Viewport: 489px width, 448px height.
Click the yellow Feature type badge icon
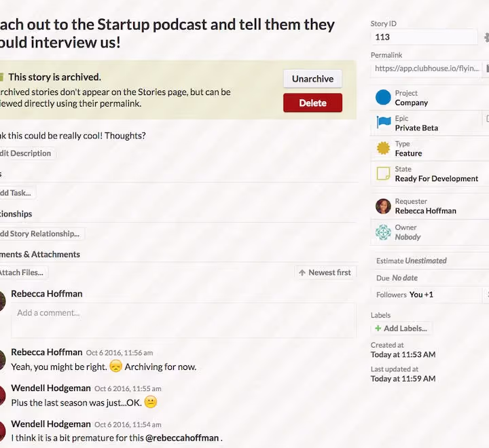click(383, 148)
